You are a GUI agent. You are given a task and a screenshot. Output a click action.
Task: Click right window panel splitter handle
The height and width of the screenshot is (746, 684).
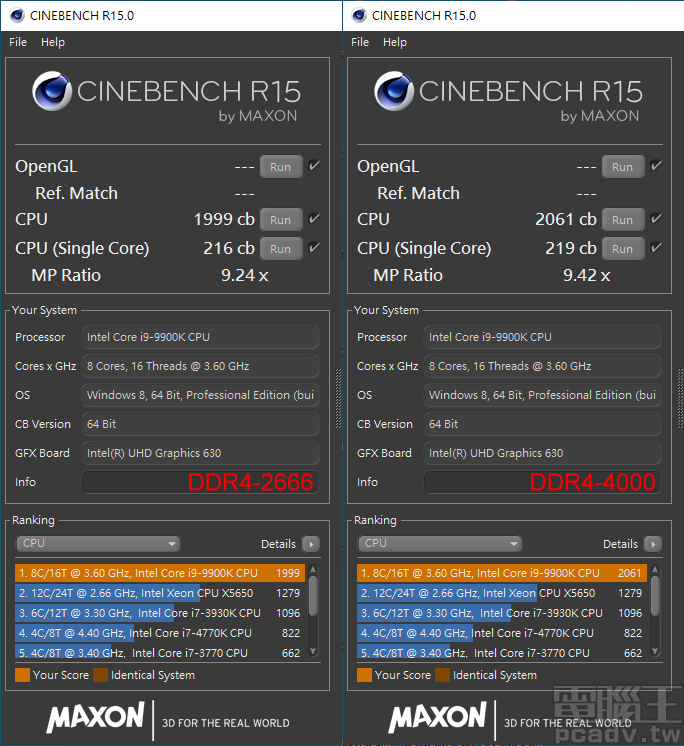pos(680,399)
